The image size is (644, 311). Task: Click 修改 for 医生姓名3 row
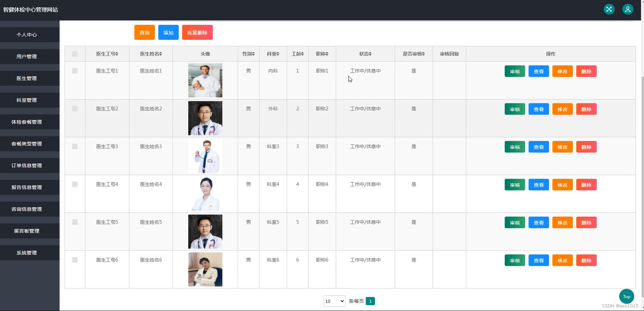[562, 147]
